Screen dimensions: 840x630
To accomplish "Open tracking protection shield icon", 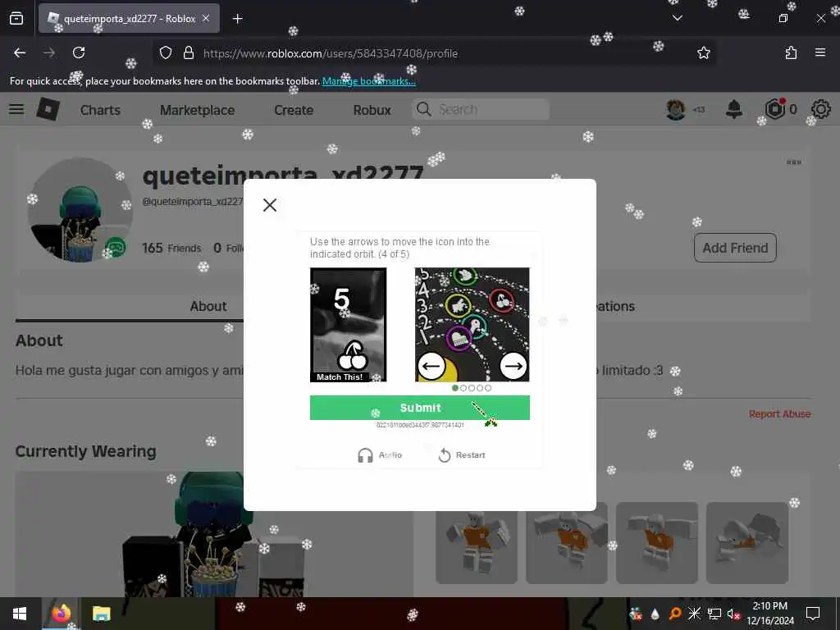I will coord(166,52).
